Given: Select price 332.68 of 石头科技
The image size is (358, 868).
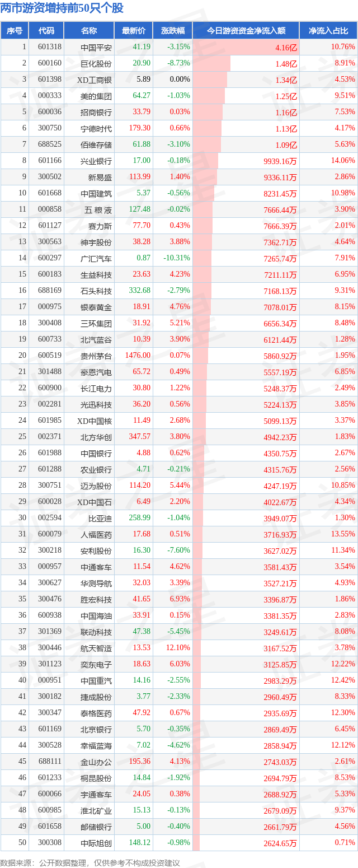Looking at the screenshot, I should coord(139,291).
